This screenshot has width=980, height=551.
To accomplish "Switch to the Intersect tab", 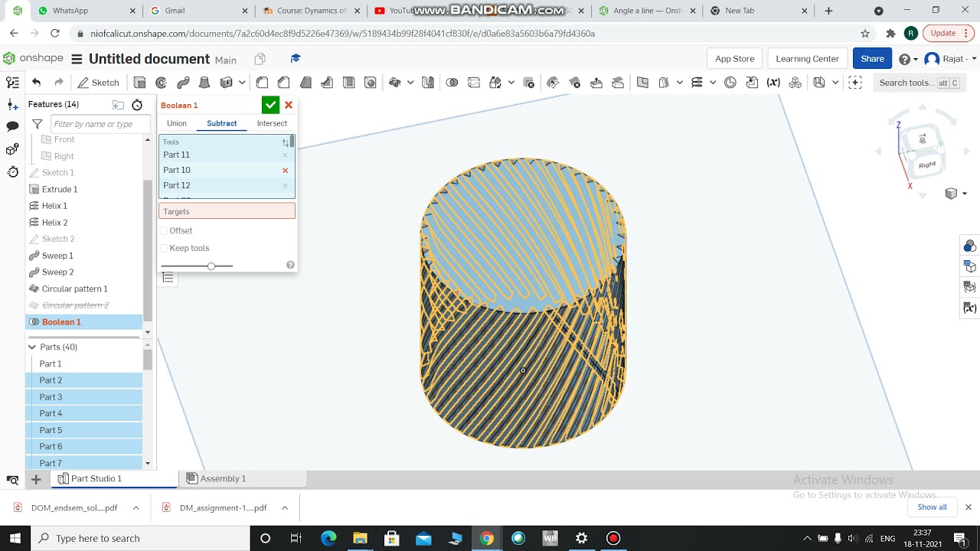I will click(x=272, y=123).
